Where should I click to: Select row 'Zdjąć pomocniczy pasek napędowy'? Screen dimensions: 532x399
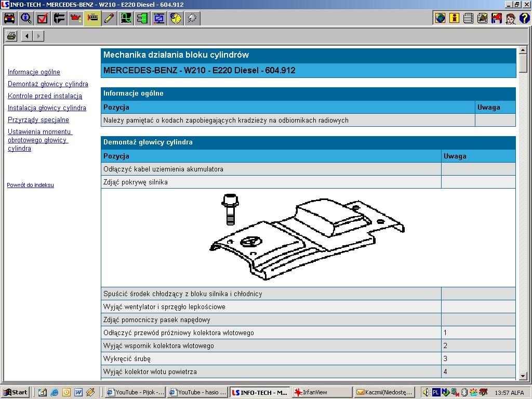tap(308, 320)
